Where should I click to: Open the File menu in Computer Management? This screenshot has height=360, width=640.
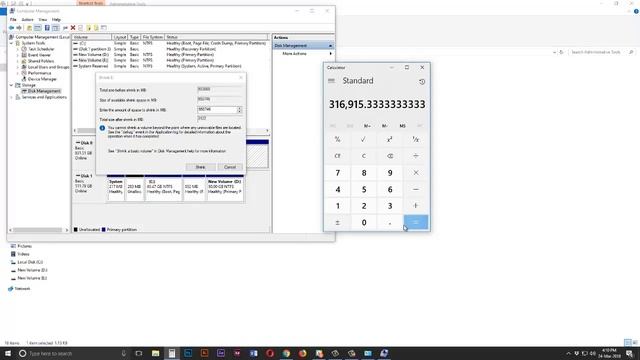(x=13, y=20)
